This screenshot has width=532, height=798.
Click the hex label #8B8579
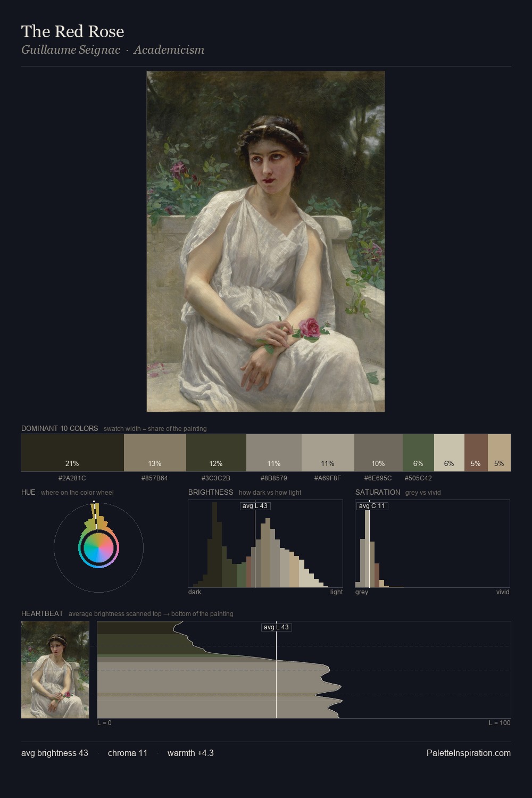(274, 478)
